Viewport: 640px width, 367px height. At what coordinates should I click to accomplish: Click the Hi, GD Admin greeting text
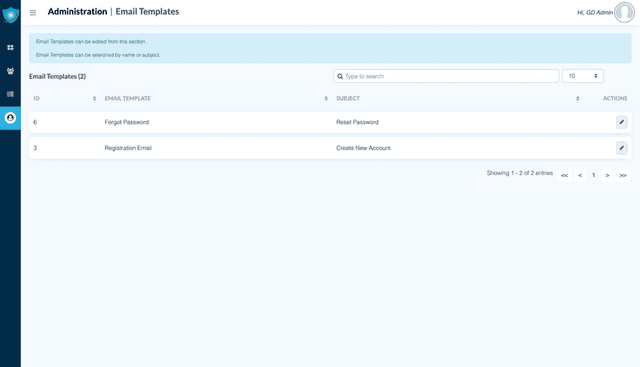point(595,13)
